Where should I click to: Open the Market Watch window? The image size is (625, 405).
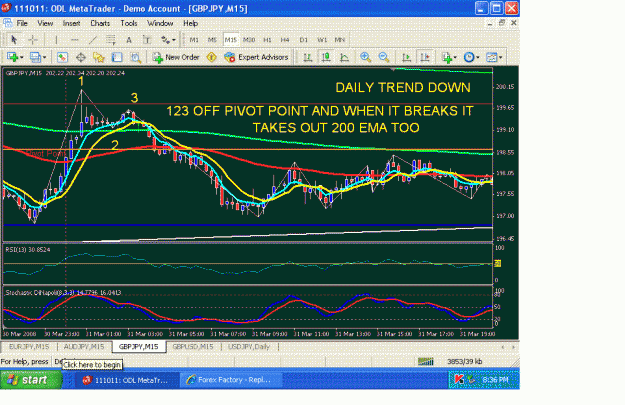(62, 57)
